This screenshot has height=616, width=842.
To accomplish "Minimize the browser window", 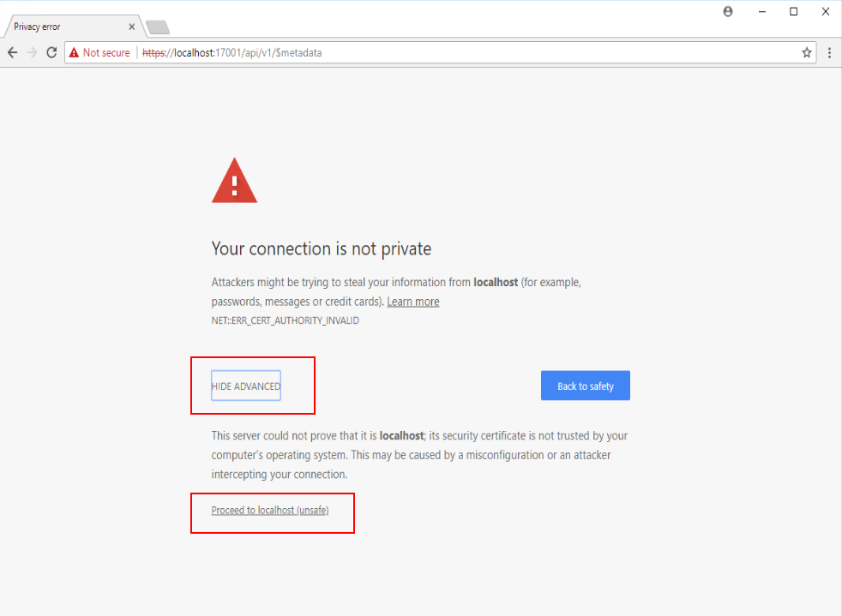I will (761, 12).
